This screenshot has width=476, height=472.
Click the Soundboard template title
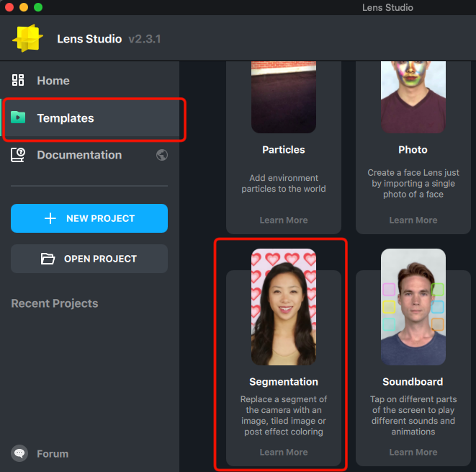click(413, 381)
